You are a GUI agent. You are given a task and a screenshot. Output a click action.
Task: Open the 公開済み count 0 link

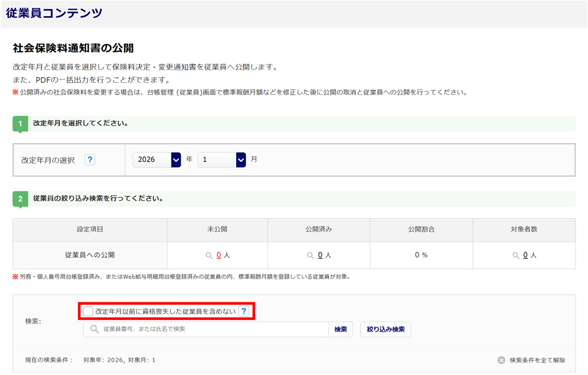320,255
